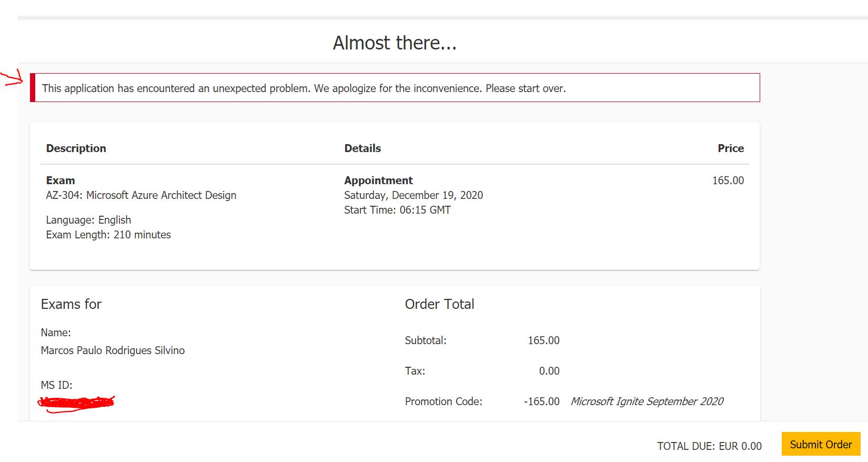The width and height of the screenshot is (868, 462).
Task: Click the promotion discount -165.00
Action: pyautogui.click(x=542, y=401)
